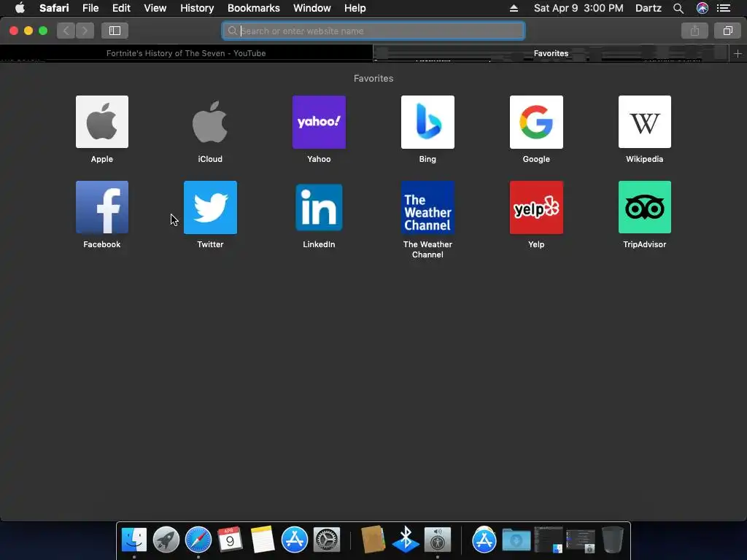Open Notification Center list icon

723,8
